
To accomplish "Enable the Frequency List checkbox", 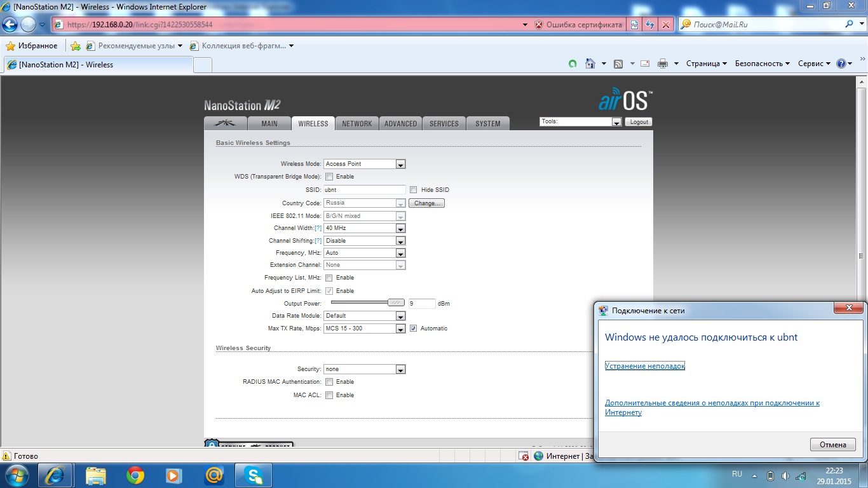I will click(329, 278).
